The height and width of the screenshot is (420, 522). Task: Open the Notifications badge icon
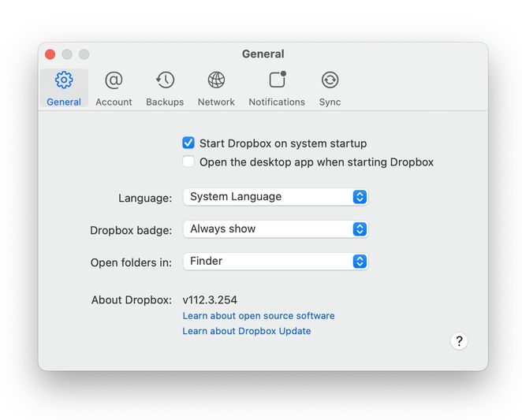pos(278,80)
